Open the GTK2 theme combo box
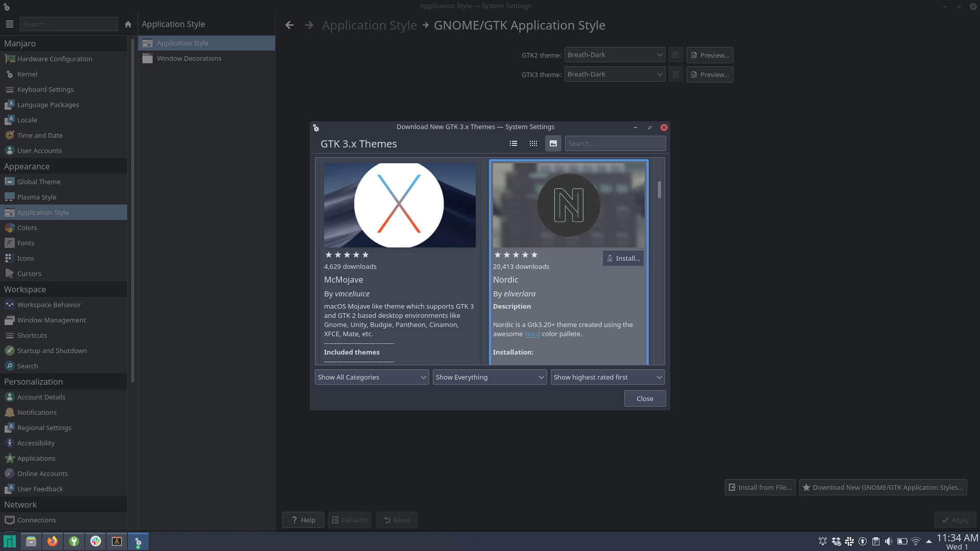Viewport: 980px width, 551px height. tap(615, 55)
